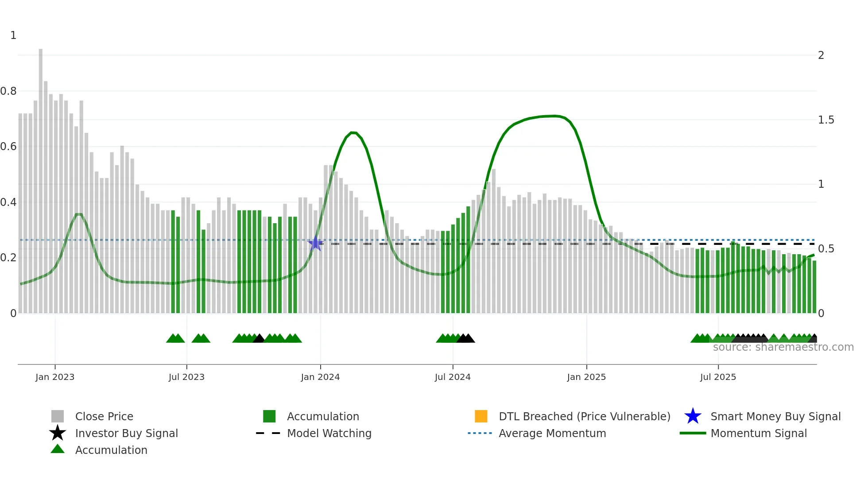868x488 pixels.
Task: Toggle the Model Watching series label
Action: pos(329,433)
